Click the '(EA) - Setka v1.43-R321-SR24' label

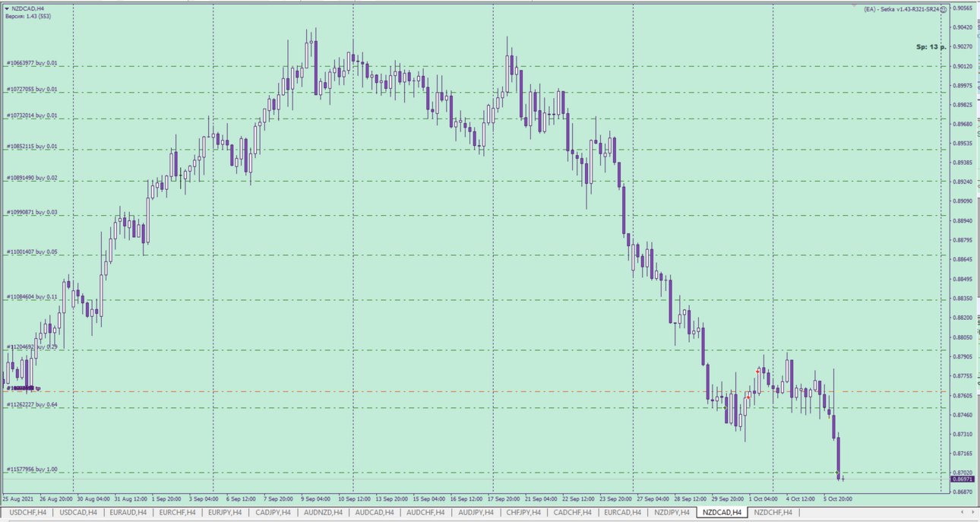[x=901, y=10]
